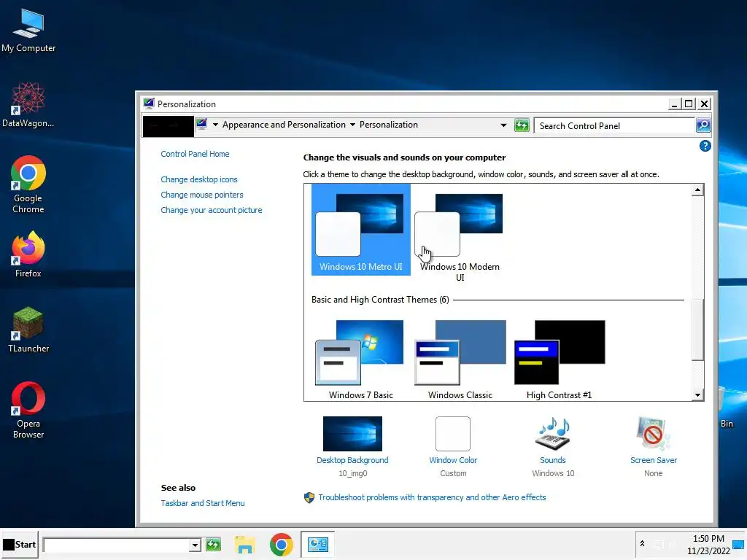Click the taskbar green go arrow icon
Image resolution: width=747 pixels, height=560 pixels.
(x=213, y=544)
